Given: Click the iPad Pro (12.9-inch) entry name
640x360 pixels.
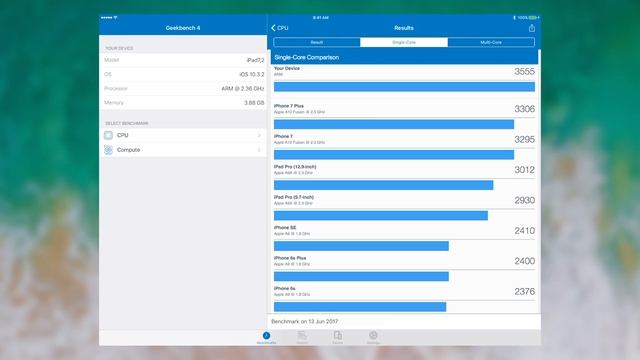Looking at the screenshot, I should click(295, 167).
